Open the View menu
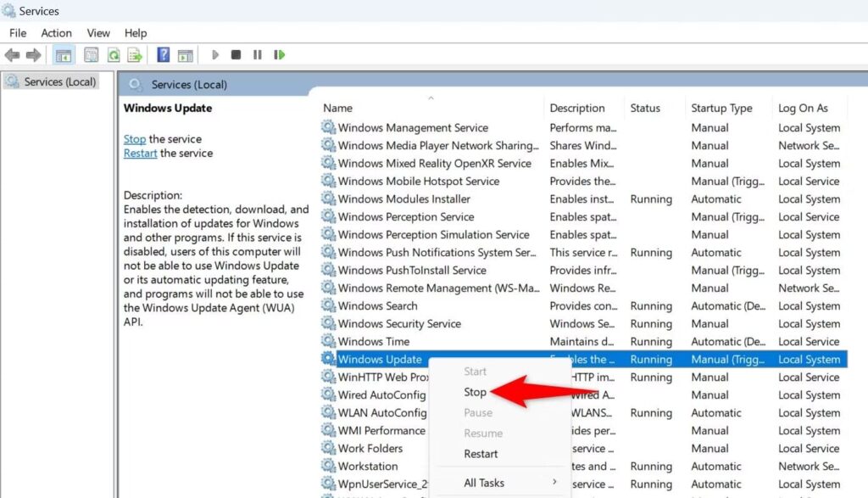Screen dimensions: 868x498 point(97,32)
